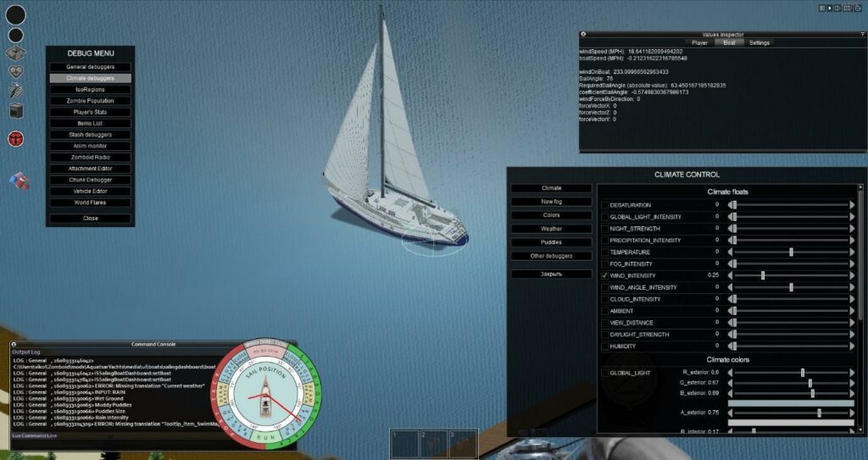Select Climate debuggers in Debug Menu
The image size is (868, 460).
[90, 79]
